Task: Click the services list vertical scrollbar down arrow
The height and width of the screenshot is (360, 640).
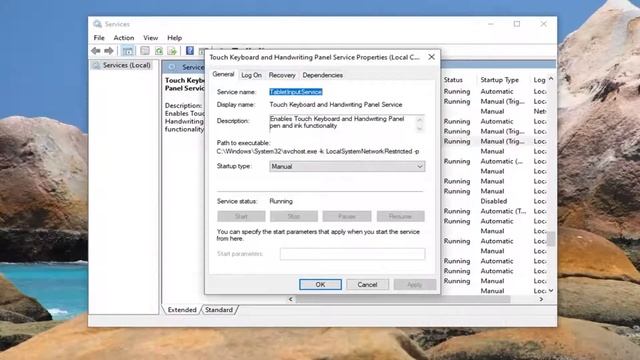Action: tap(551, 291)
